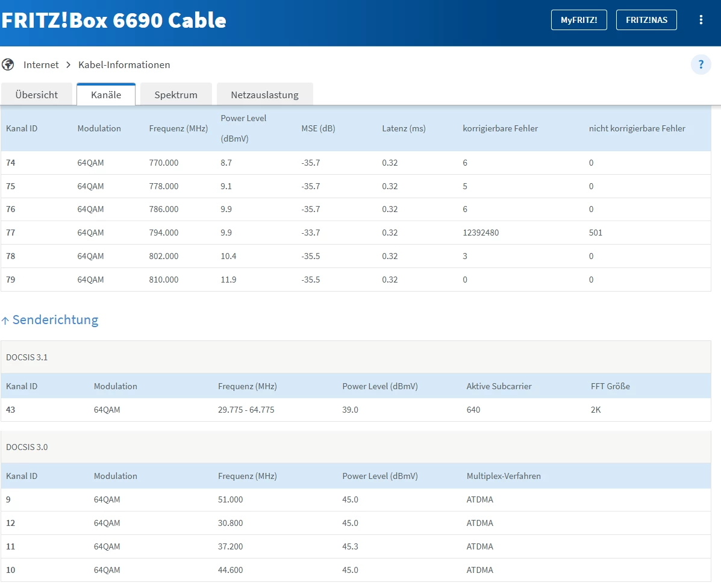Click the FRITZ!Box 6690 Cable logo

[x=114, y=20]
